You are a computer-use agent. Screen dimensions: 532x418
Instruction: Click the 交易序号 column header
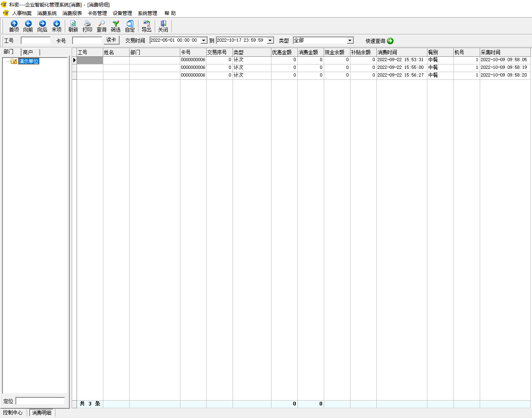pyautogui.click(x=220, y=52)
